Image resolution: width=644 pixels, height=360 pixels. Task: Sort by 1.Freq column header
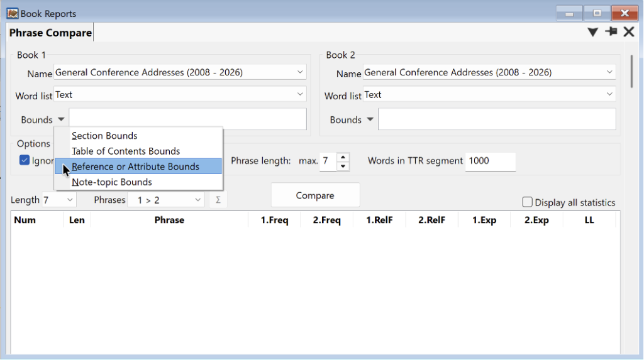point(274,220)
